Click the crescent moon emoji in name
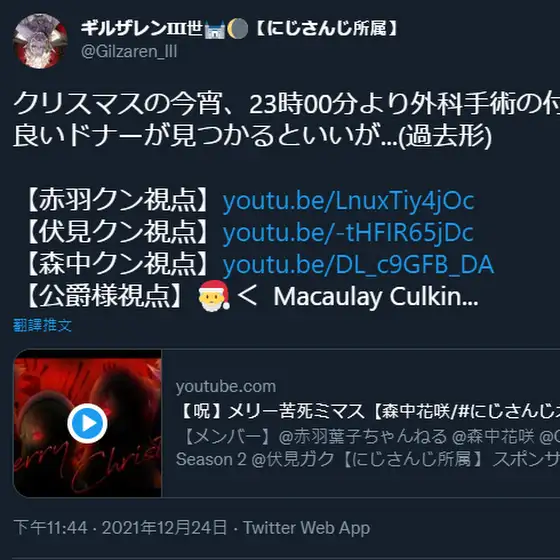The height and width of the screenshot is (560, 560). coord(238,29)
